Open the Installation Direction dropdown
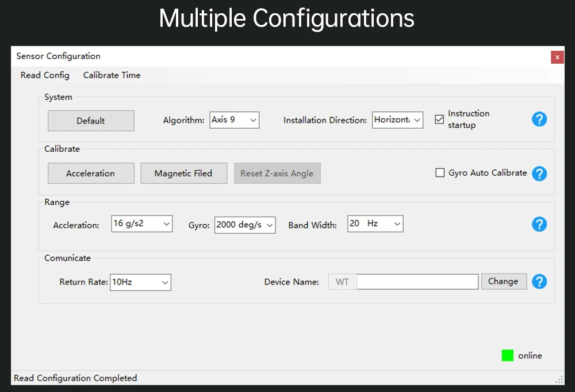The width and height of the screenshot is (575, 392). click(397, 120)
